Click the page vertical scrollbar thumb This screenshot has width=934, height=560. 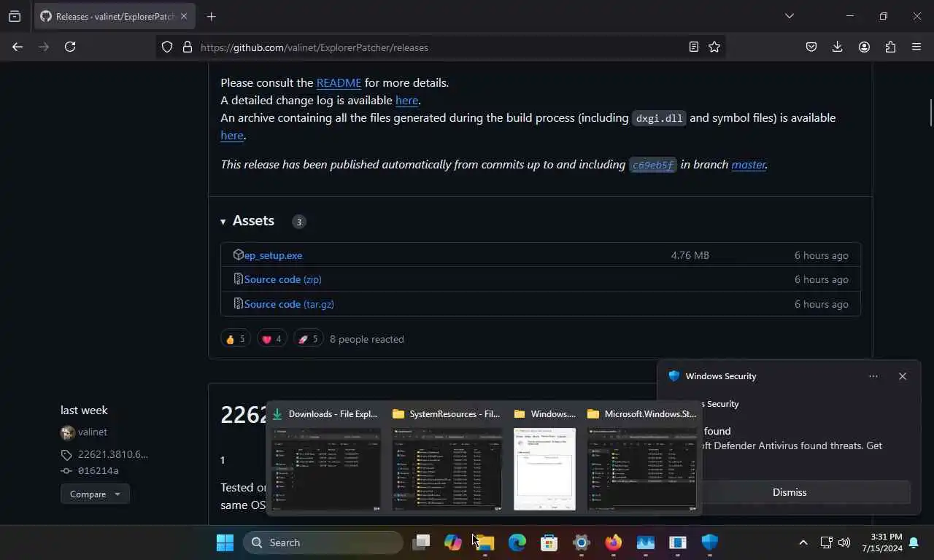930,112
